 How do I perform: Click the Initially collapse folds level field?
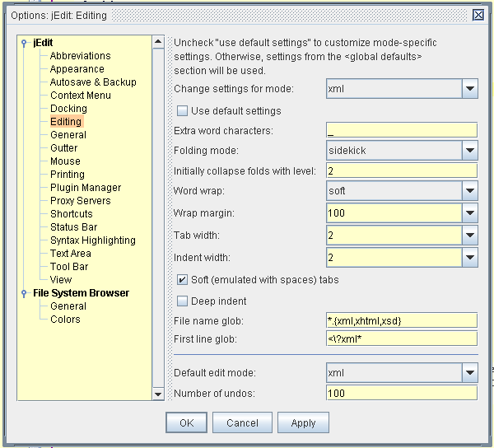402,170
